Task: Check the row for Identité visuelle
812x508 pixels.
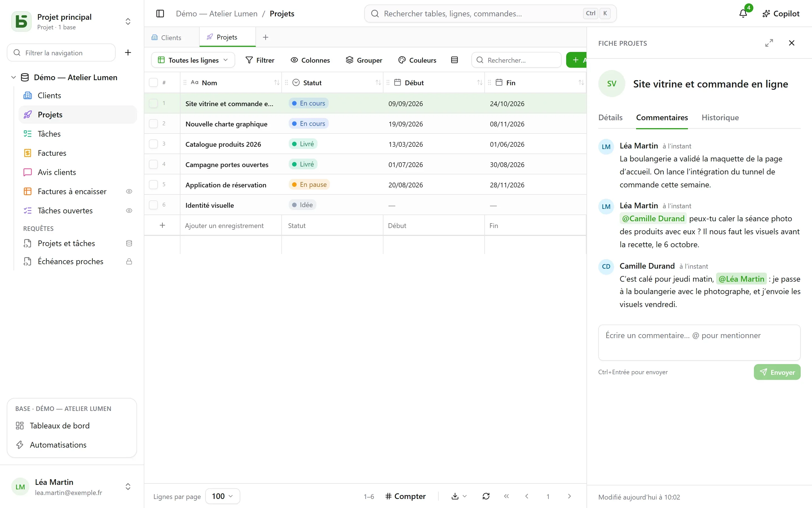Action: click(153, 205)
